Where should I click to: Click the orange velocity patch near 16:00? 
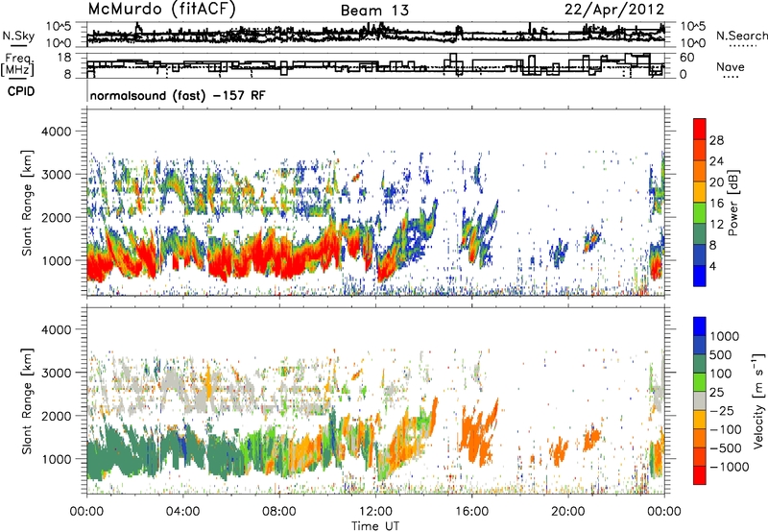point(479,433)
